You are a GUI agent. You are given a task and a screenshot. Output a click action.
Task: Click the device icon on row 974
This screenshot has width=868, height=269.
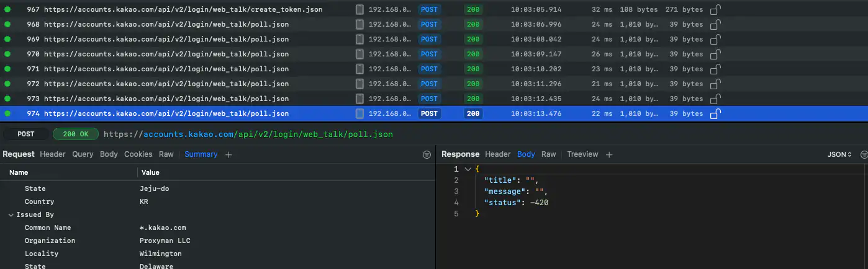tap(360, 113)
